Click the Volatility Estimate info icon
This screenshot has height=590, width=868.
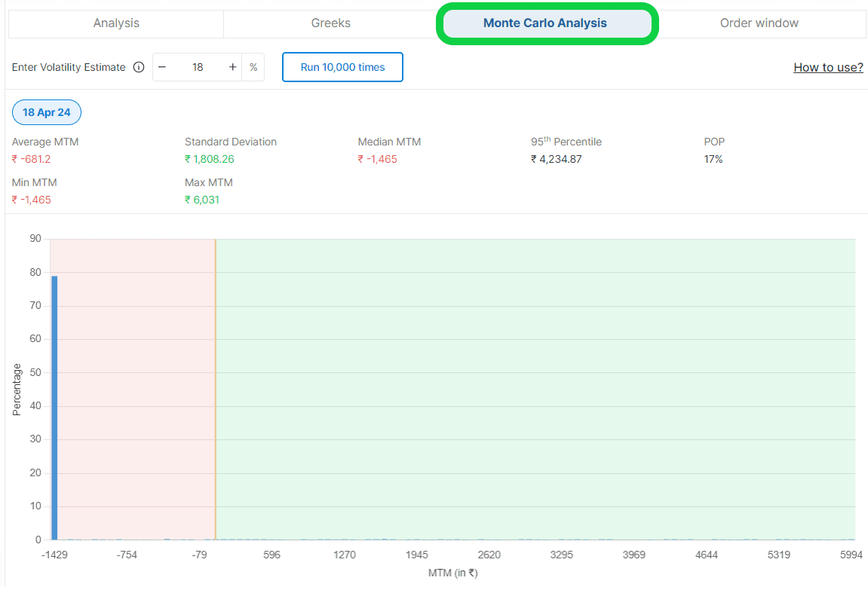pos(139,67)
